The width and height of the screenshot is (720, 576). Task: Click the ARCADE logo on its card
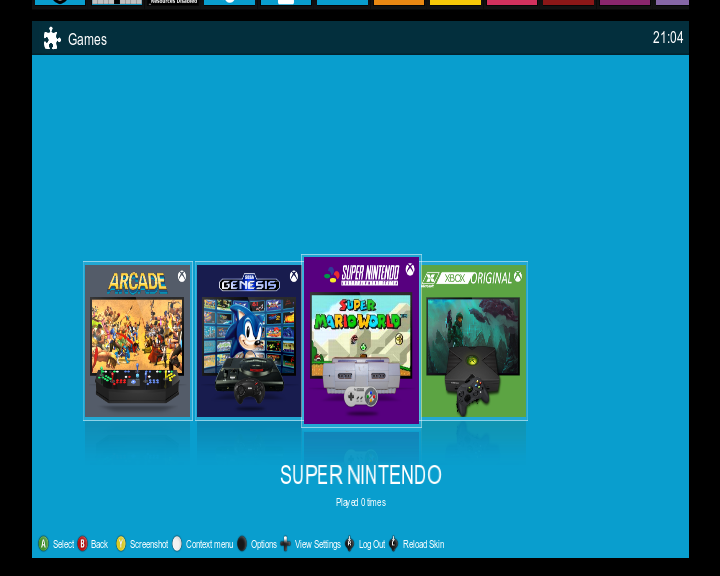point(137,282)
